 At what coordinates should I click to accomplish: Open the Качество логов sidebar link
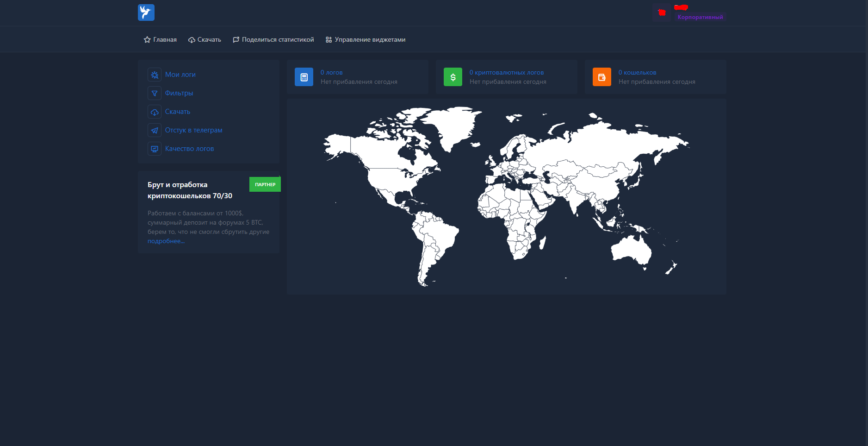click(x=189, y=149)
